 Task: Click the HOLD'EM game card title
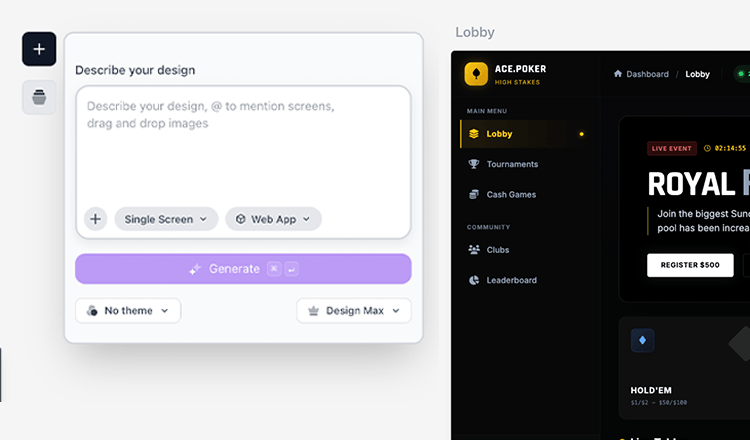coord(651,390)
